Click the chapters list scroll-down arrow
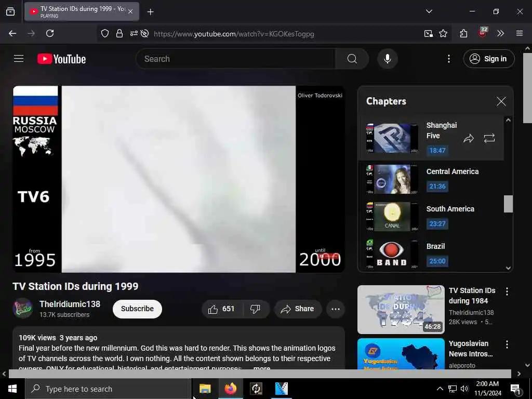 [508, 268]
